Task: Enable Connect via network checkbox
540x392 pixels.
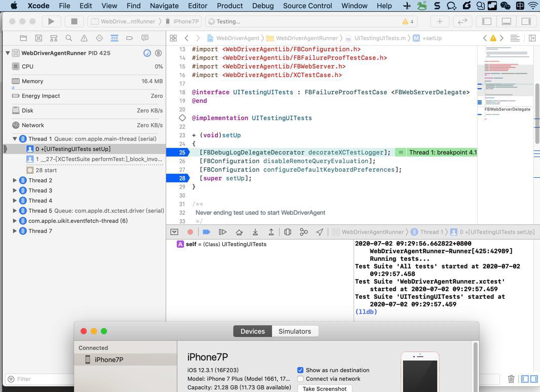Action: click(x=300, y=379)
